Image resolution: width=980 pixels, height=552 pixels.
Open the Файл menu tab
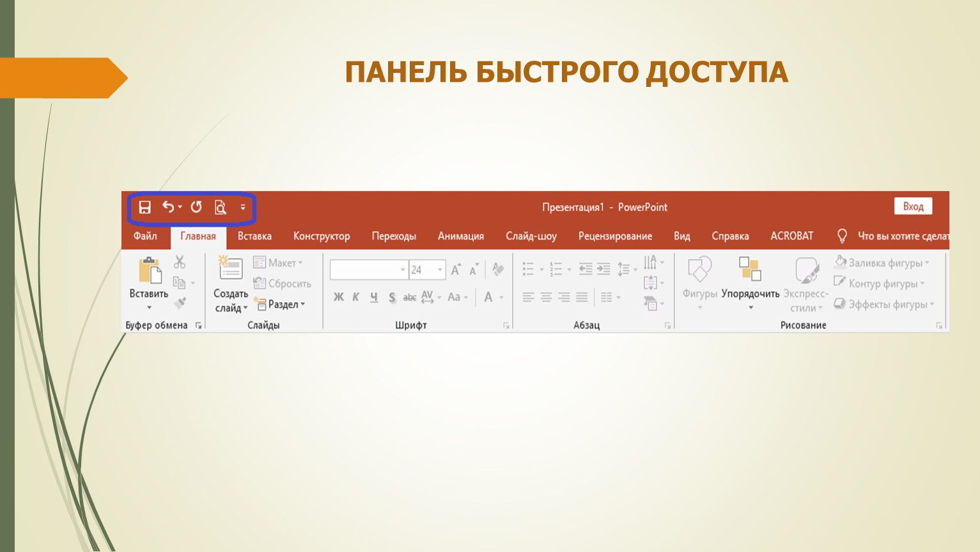point(145,236)
